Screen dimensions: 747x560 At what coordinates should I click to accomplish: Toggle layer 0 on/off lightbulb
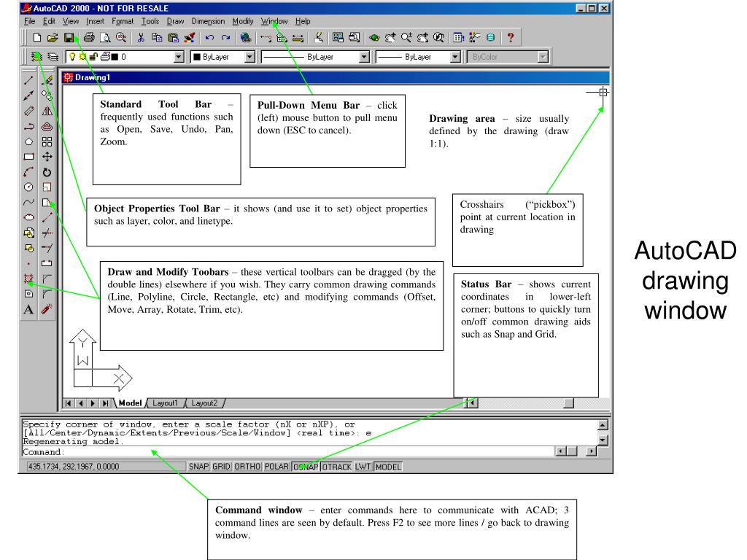click(x=72, y=57)
